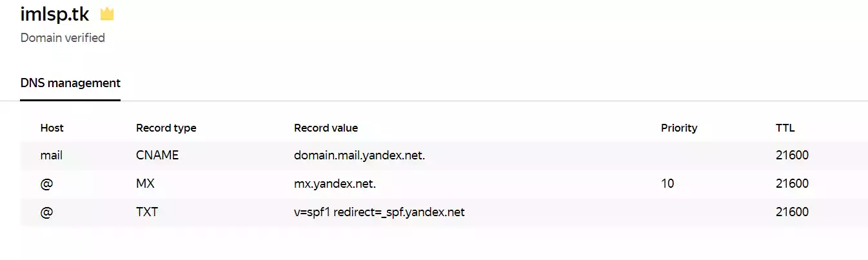Click the TXT record type cell
The image size is (868, 260).
click(147, 212)
